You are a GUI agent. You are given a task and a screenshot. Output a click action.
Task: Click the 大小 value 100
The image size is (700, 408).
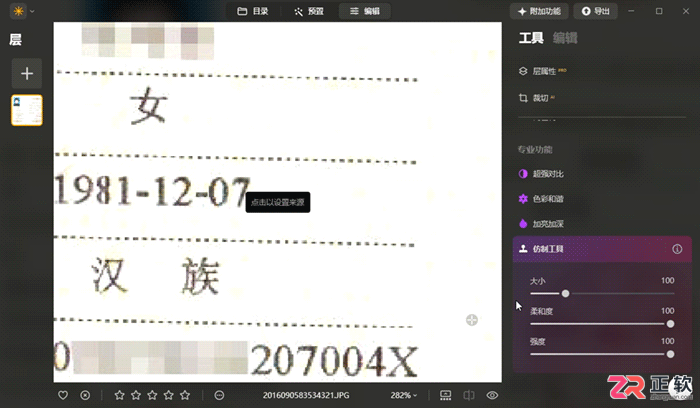click(x=667, y=280)
